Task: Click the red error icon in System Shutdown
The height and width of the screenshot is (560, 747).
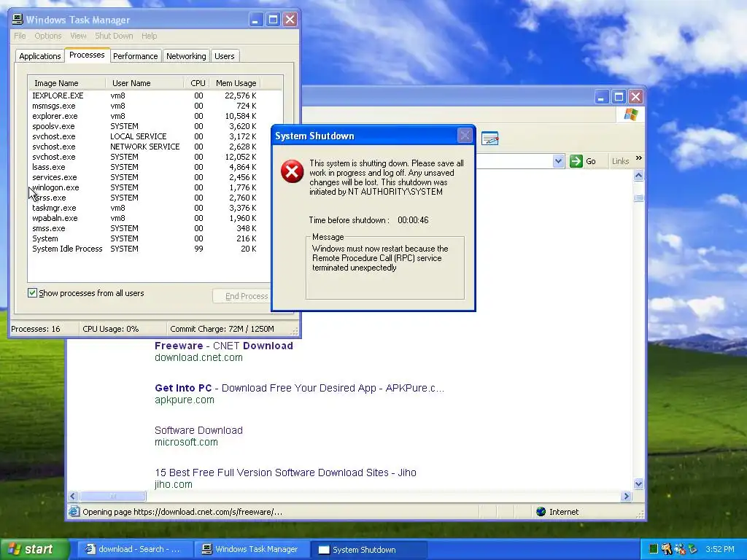Action: (x=292, y=171)
